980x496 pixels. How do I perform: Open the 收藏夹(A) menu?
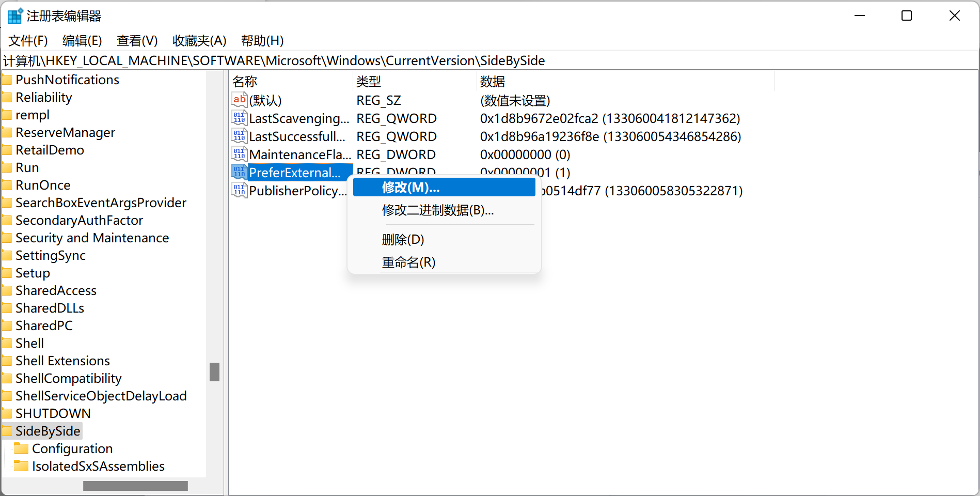coord(199,40)
